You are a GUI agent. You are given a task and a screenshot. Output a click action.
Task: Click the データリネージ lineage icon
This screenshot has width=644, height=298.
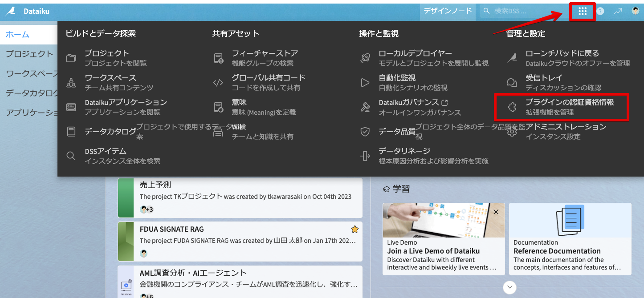coord(365,156)
